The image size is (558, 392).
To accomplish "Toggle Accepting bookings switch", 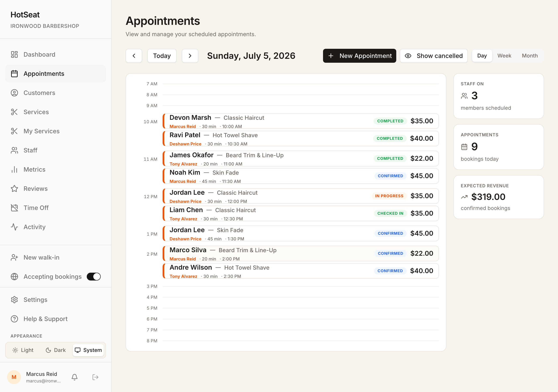I will [94, 276].
